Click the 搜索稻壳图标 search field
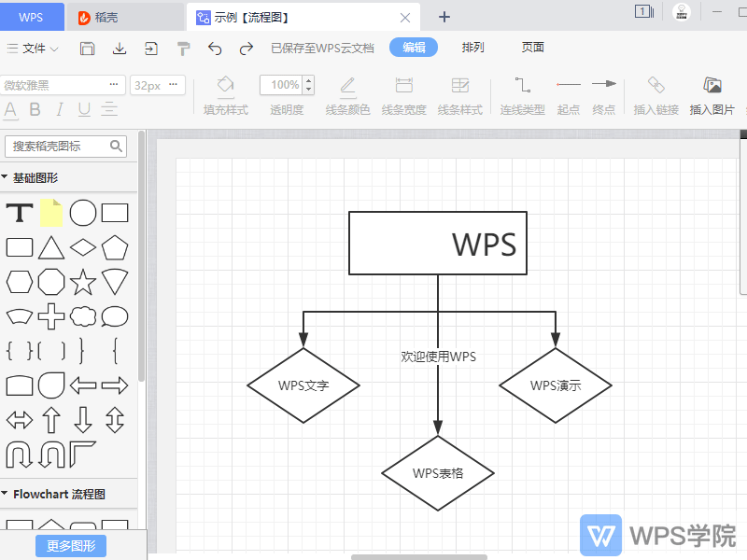747x560 pixels. [65, 147]
